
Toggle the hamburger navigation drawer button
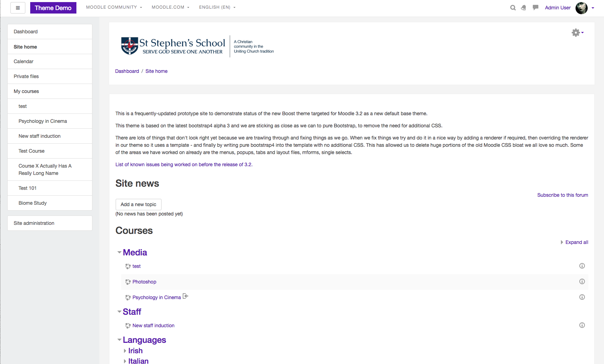click(18, 8)
